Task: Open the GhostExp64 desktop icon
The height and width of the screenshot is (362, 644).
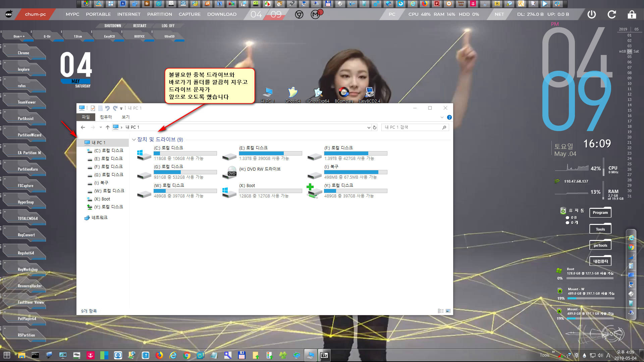Action: 318,95
